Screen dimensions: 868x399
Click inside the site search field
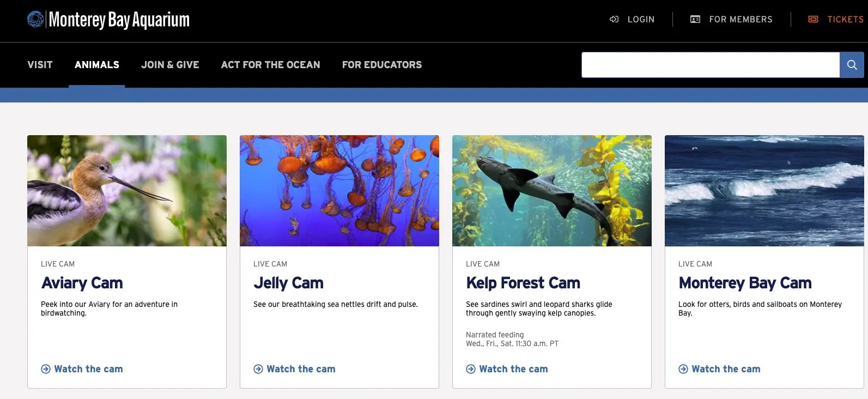coord(711,65)
